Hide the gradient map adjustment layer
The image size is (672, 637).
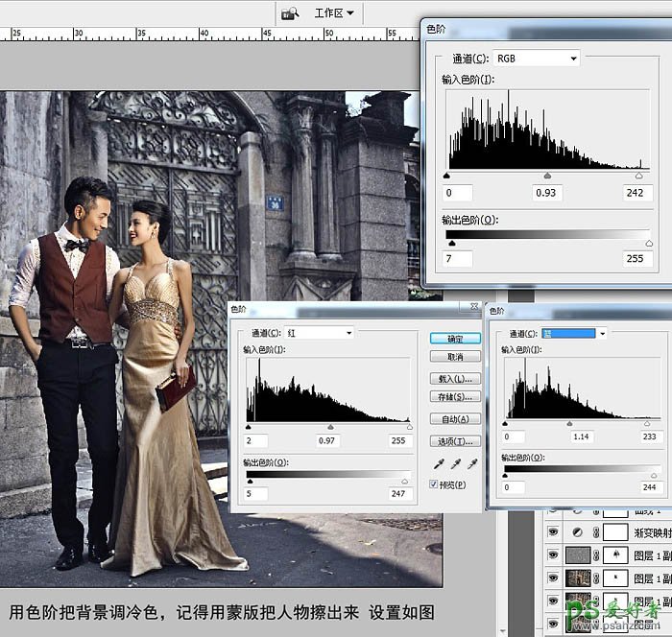click(552, 532)
